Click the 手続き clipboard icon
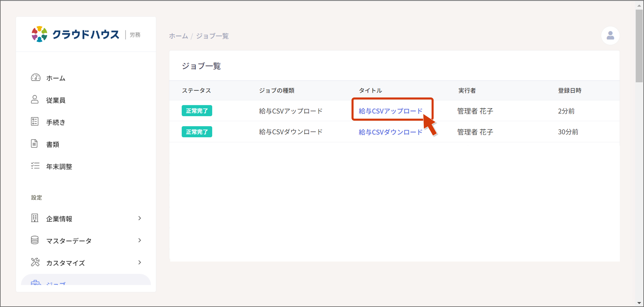The image size is (644, 307). pyautogui.click(x=35, y=122)
